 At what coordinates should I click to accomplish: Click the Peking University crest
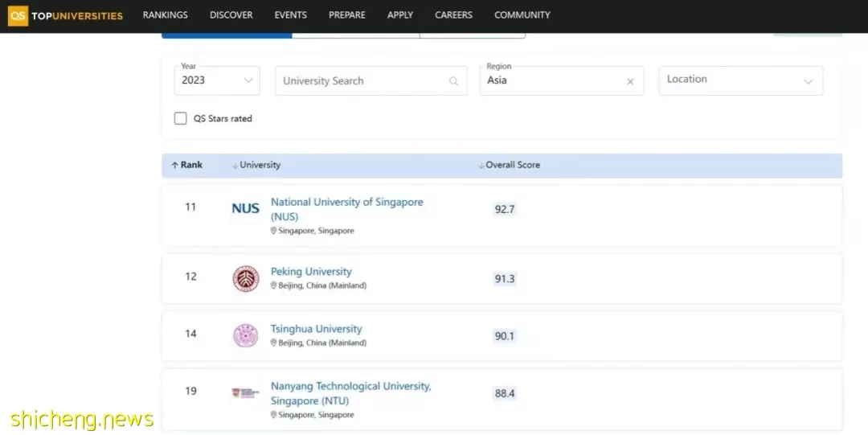click(x=246, y=279)
